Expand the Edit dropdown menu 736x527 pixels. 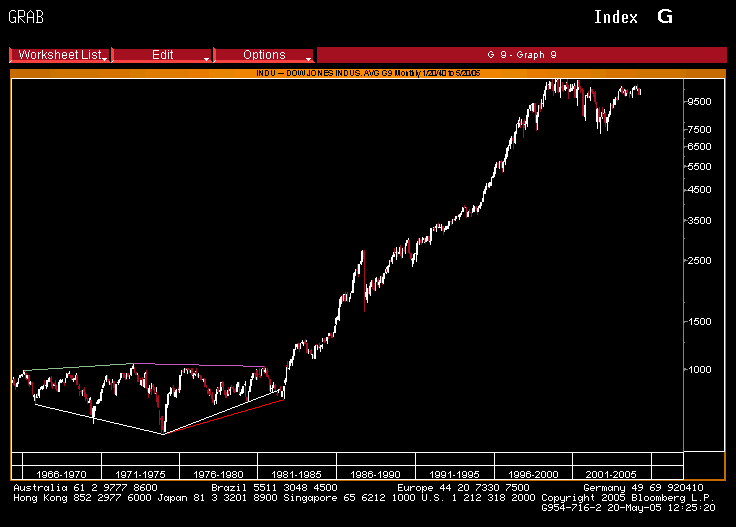coord(162,55)
